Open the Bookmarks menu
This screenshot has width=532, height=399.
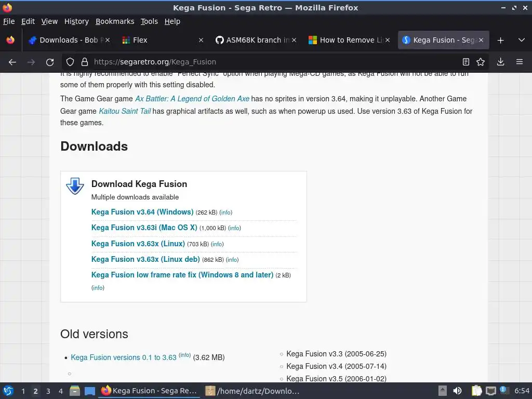click(115, 21)
